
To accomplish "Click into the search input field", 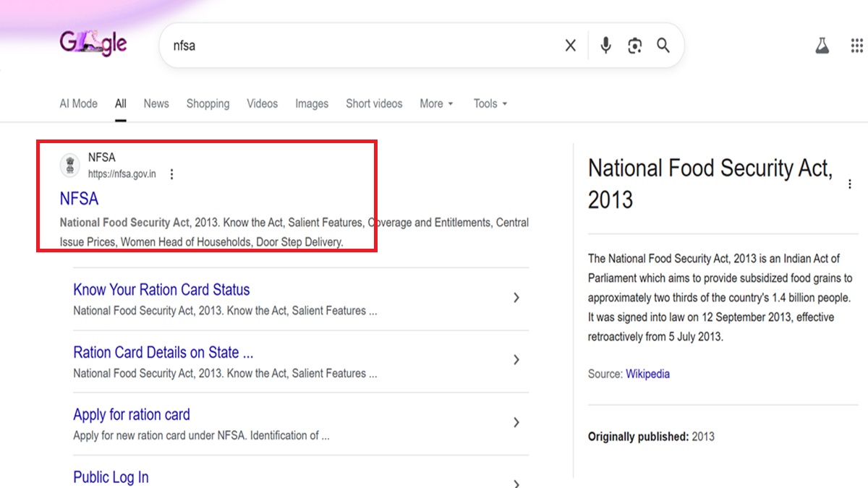I will point(362,46).
